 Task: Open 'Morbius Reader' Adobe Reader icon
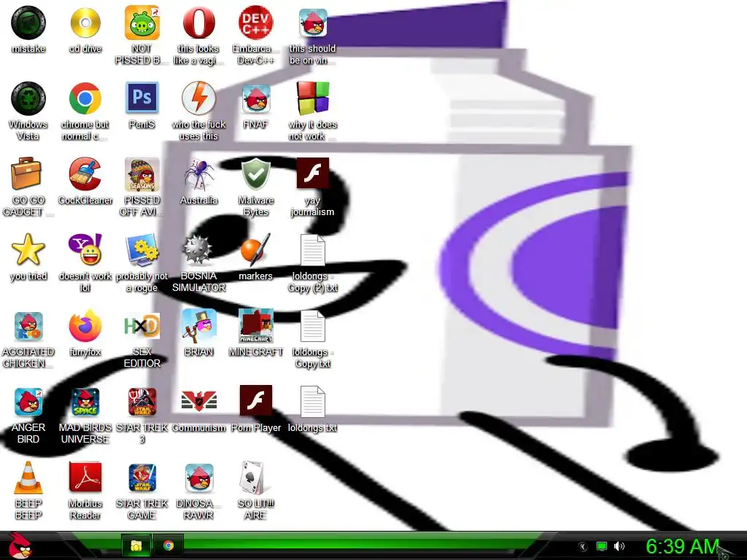[x=85, y=477]
